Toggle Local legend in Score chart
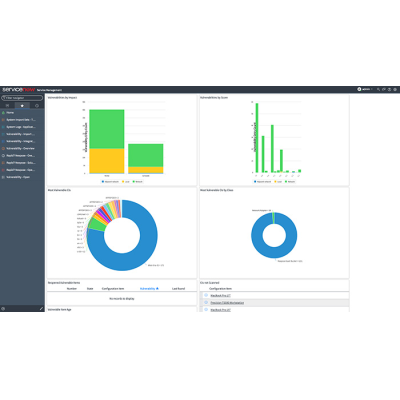Screen dimensions: 400x400 click(278, 182)
